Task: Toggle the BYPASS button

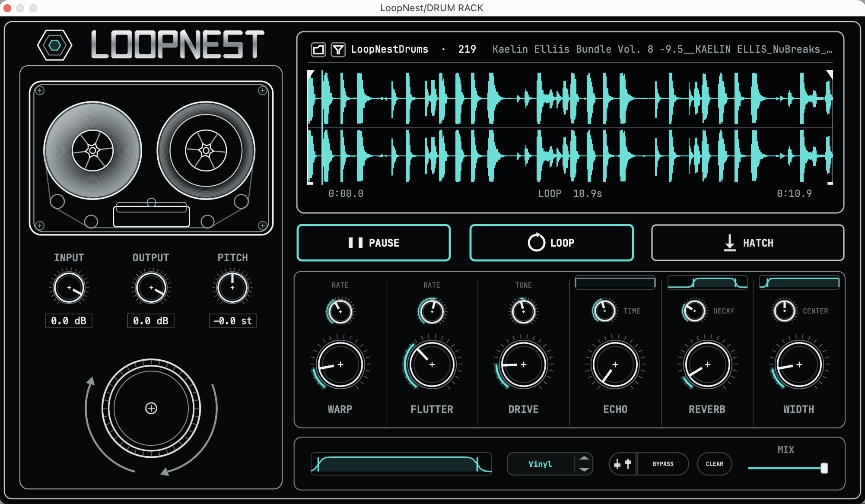Action: (663, 464)
